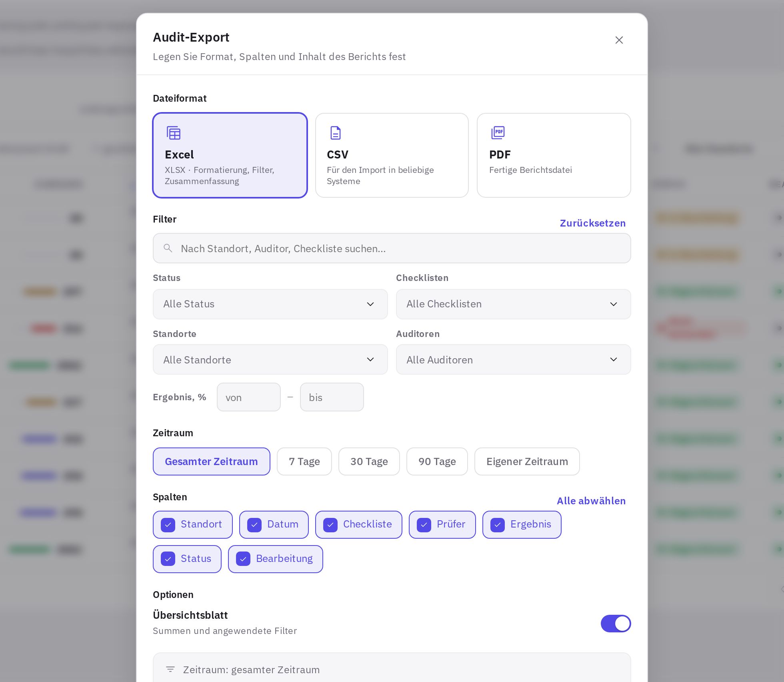Viewport: 784px width, 682px height.
Task: Select the 7 Tage period
Action: [x=304, y=461]
